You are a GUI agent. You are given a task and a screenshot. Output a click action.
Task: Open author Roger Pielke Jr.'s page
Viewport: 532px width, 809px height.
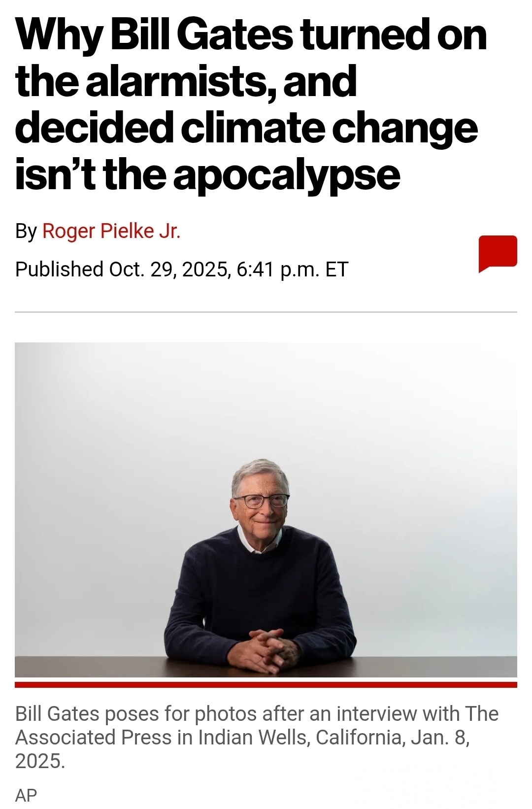coord(111,231)
